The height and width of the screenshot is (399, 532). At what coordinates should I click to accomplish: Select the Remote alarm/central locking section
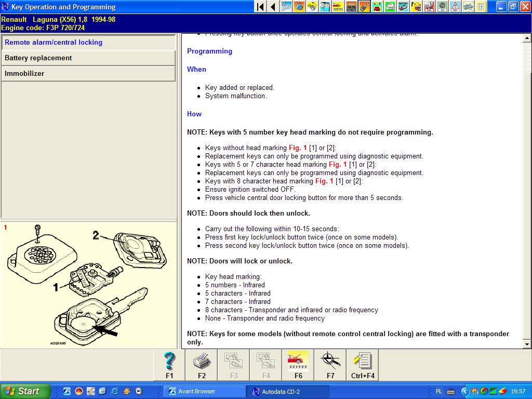[88, 43]
